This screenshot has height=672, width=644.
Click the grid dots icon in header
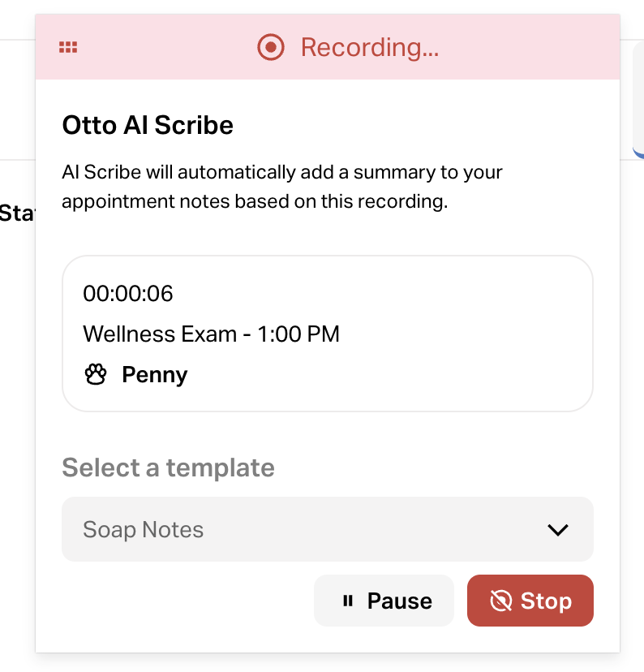(68, 47)
